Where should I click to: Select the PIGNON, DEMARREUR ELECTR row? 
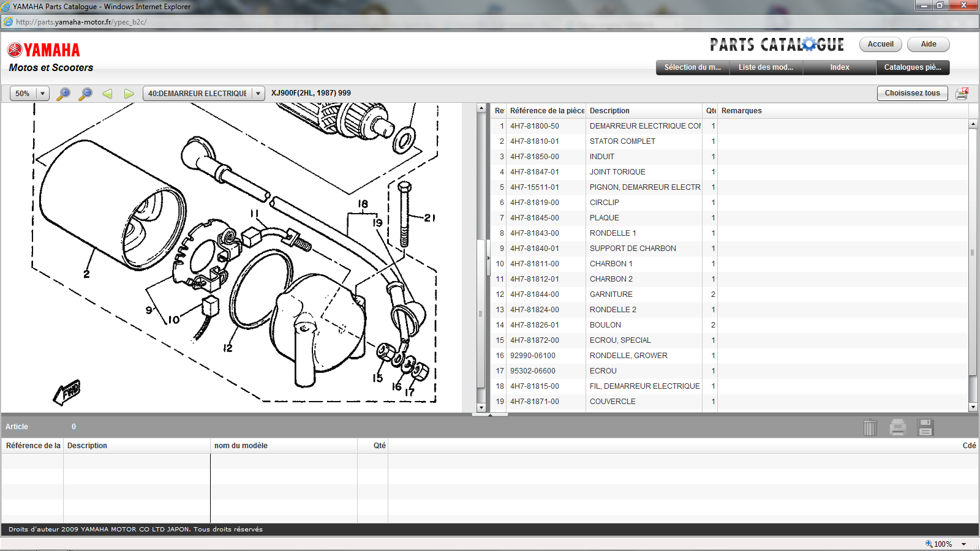(x=729, y=187)
